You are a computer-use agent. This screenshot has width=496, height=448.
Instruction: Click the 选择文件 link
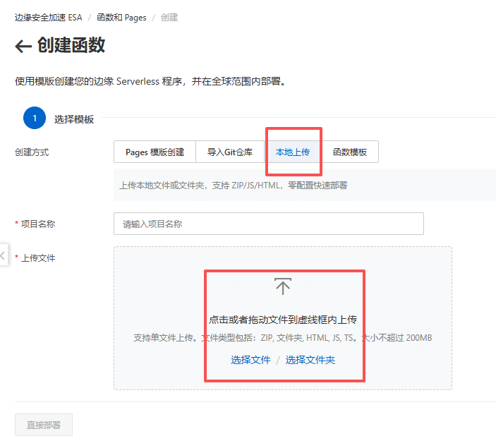pyautogui.click(x=250, y=360)
